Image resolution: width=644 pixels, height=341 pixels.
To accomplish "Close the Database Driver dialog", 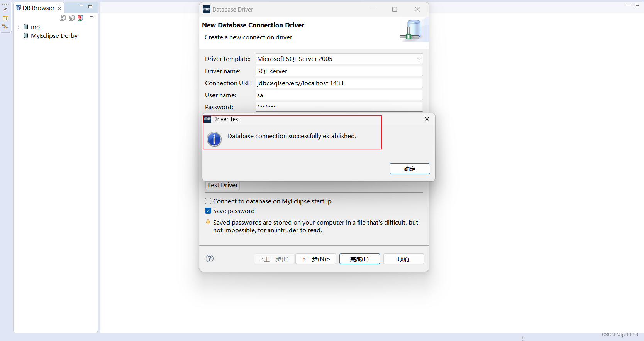I will (417, 9).
